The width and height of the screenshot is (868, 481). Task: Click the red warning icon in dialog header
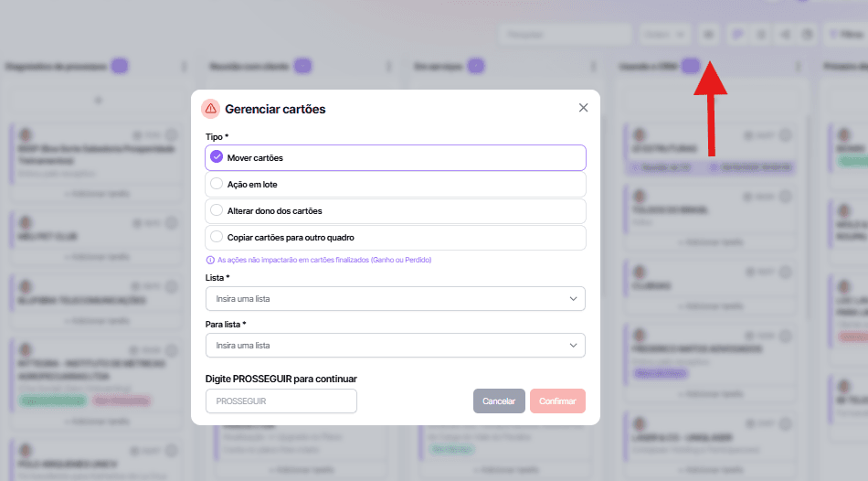[211, 108]
